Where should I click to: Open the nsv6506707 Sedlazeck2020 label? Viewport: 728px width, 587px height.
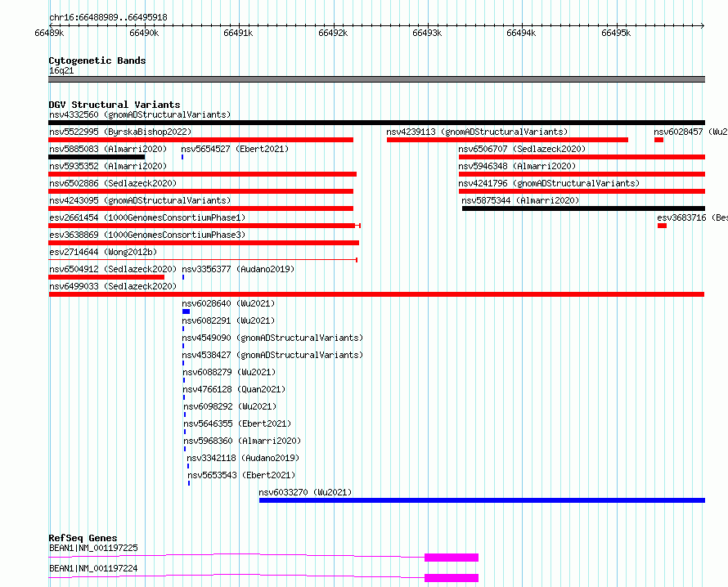pyautogui.click(x=522, y=149)
